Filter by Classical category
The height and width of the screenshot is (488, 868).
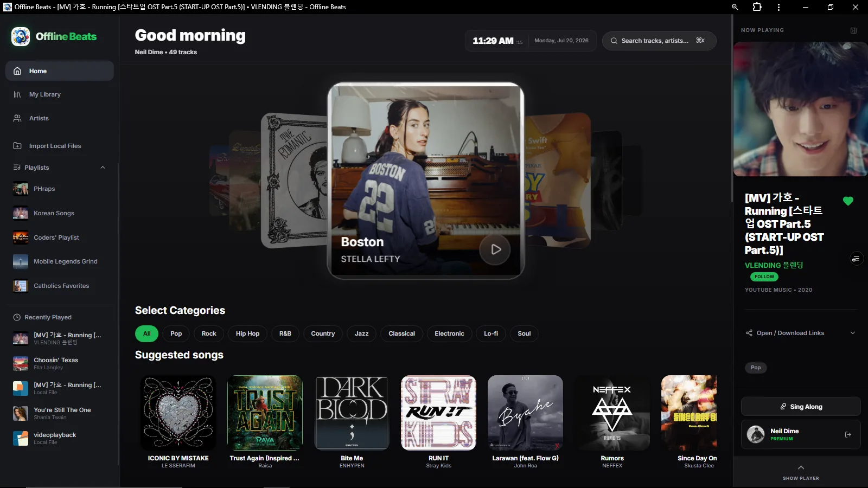click(401, 333)
